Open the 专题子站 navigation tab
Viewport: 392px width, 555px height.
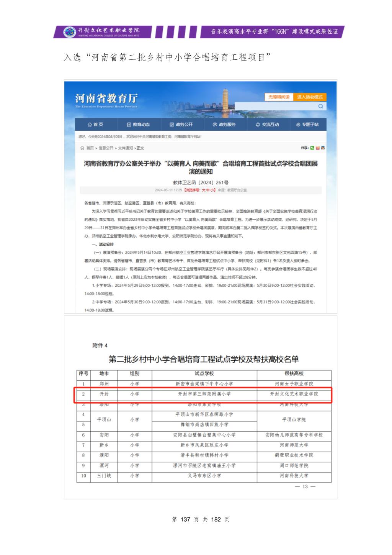coord(307,125)
